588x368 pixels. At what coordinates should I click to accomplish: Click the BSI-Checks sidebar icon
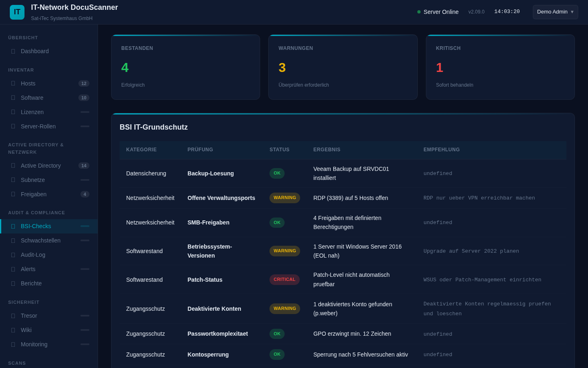pyautogui.click(x=13, y=226)
